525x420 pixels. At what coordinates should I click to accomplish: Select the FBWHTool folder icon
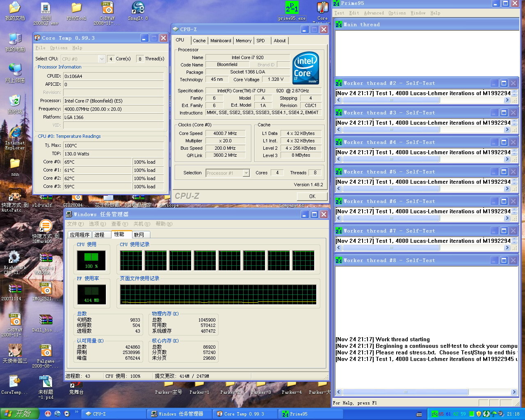(x=76, y=8)
